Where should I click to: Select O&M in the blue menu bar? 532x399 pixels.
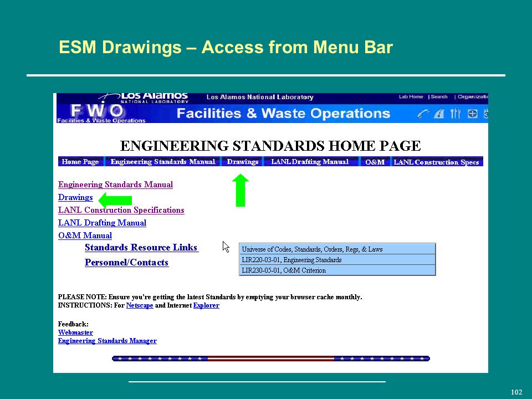[375, 162]
